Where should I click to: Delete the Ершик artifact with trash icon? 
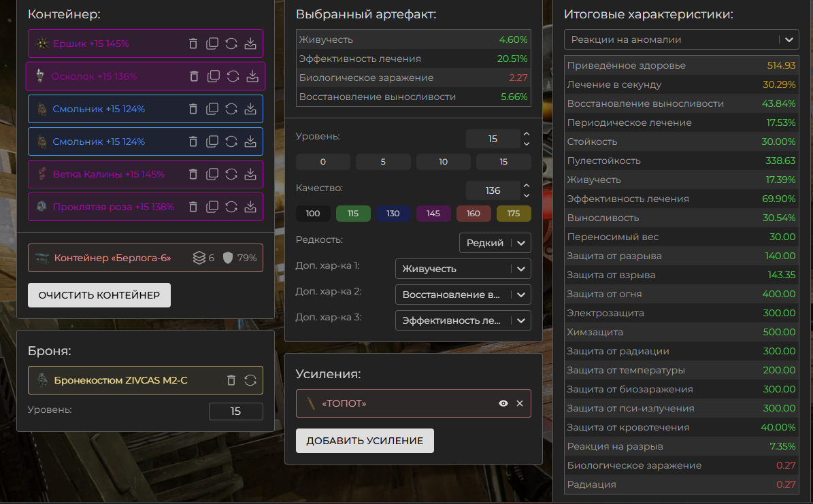tap(193, 44)
